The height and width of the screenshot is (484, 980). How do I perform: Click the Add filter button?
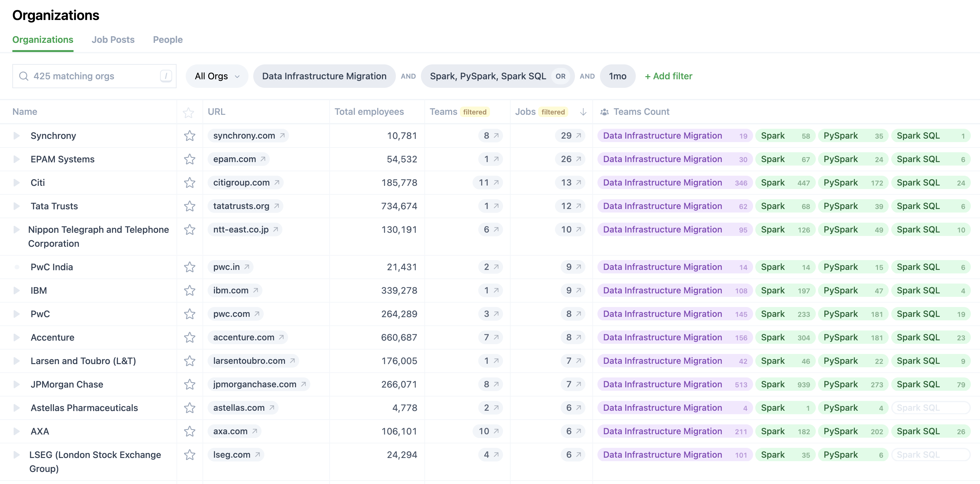pyautogui.click(x=668, y=76)
